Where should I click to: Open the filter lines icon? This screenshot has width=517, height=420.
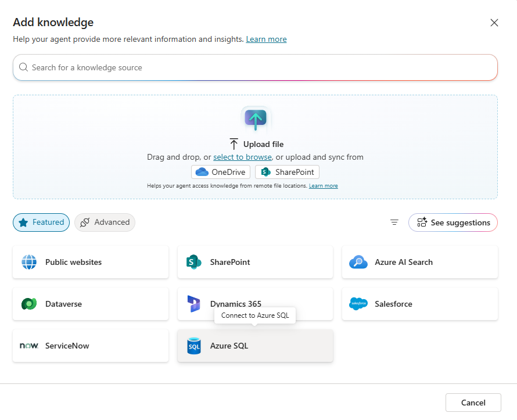point(394,222)
